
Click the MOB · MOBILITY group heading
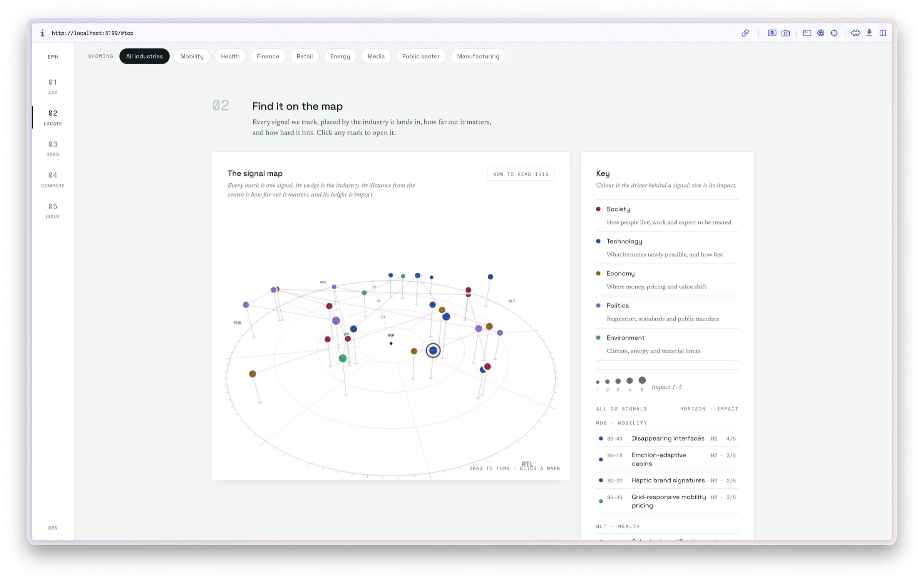coord(621,423)
